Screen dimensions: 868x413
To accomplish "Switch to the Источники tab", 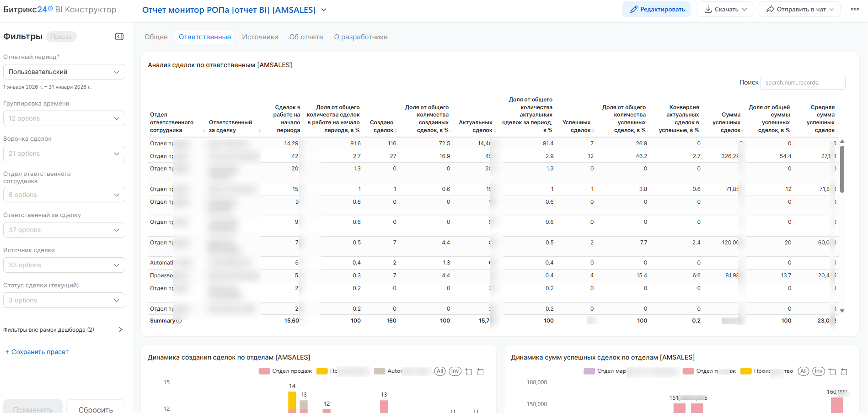I will pos(260,37).
